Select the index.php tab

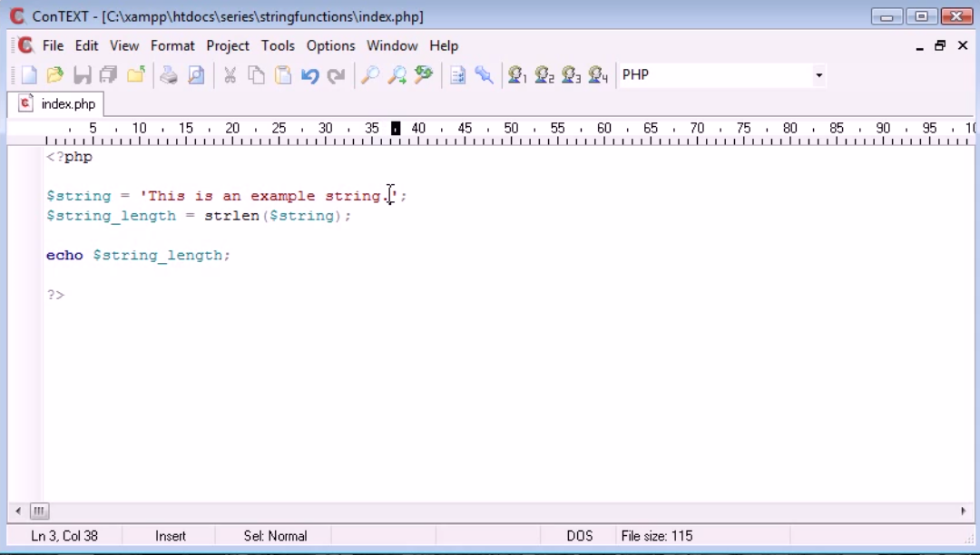pos(57,103)
